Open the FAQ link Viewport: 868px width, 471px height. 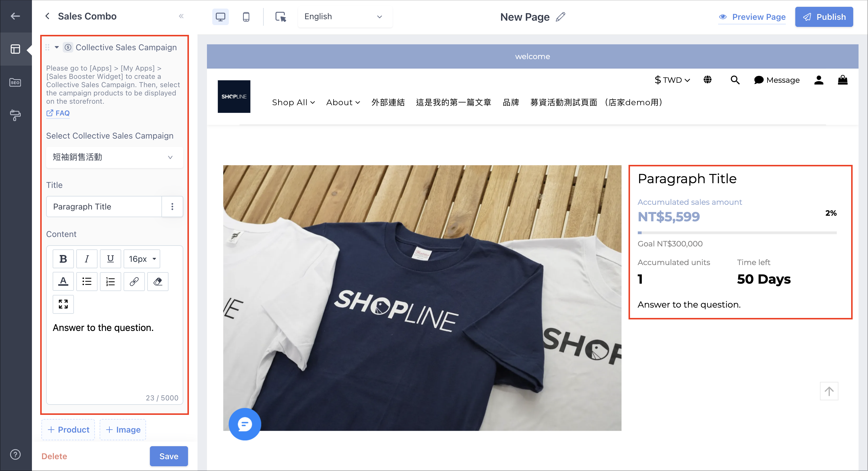pyautogui.click(x=58, y=113)
